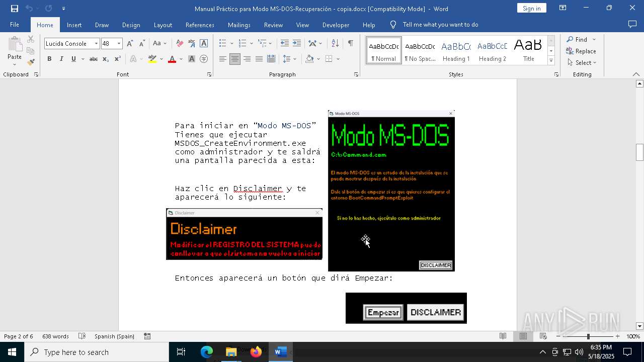Open File Explorer from the taskbar
This screenshot has height=362, width=644.
pyautogui.click(x=231, y=352)
